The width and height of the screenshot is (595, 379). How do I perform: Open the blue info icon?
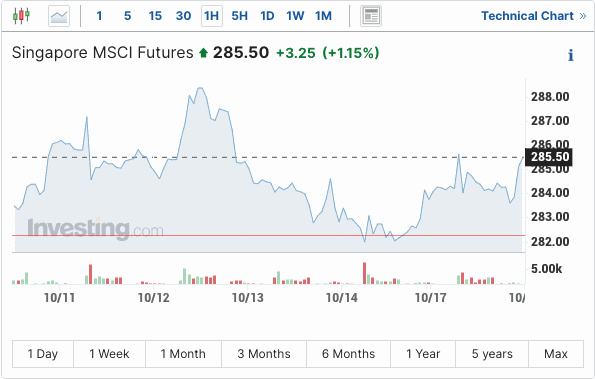pos(570,55)
